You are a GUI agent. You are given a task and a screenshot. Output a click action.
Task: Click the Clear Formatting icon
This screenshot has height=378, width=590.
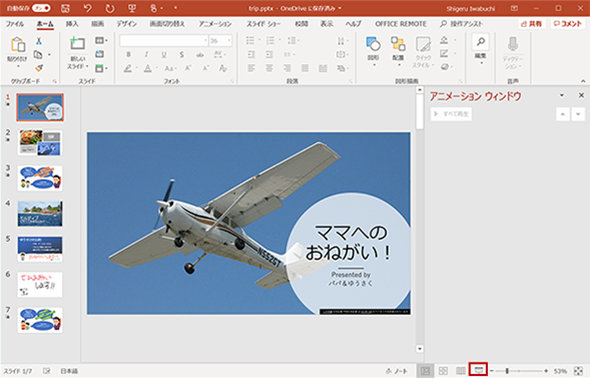(223, 68)
